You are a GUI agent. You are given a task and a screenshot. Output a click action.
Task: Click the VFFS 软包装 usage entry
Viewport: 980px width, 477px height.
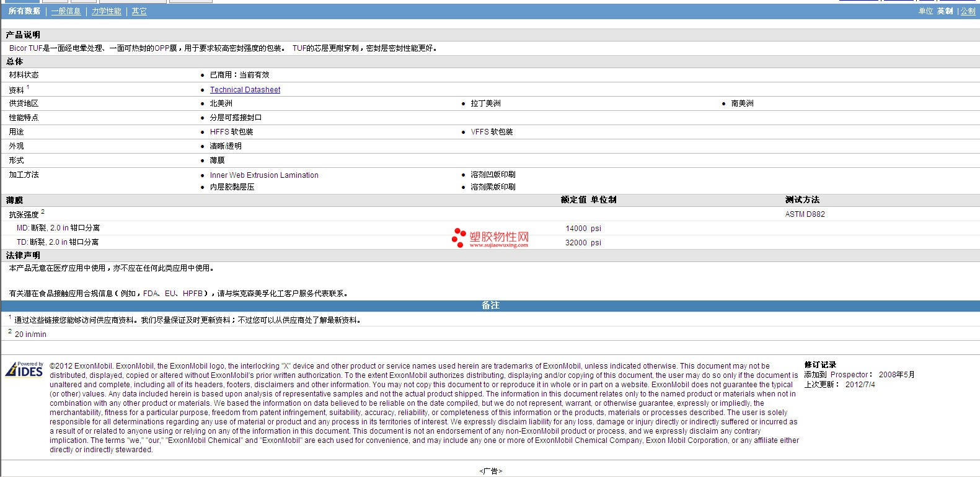492,132
